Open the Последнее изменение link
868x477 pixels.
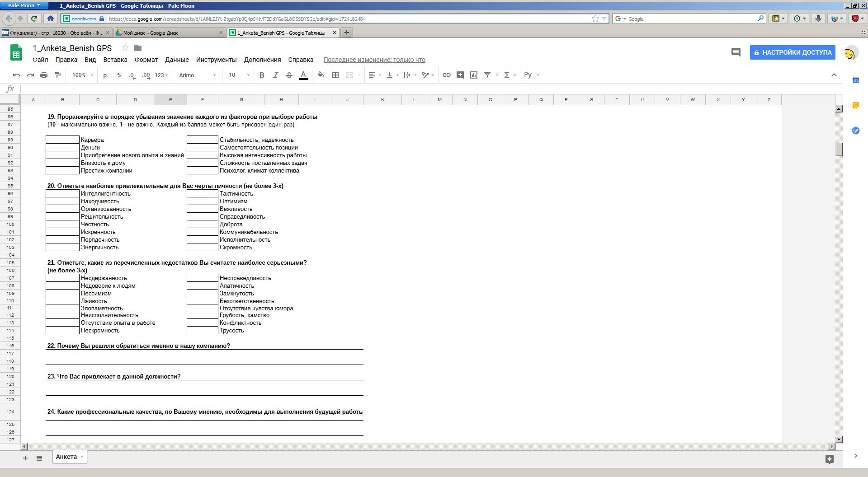pos(374,60)
